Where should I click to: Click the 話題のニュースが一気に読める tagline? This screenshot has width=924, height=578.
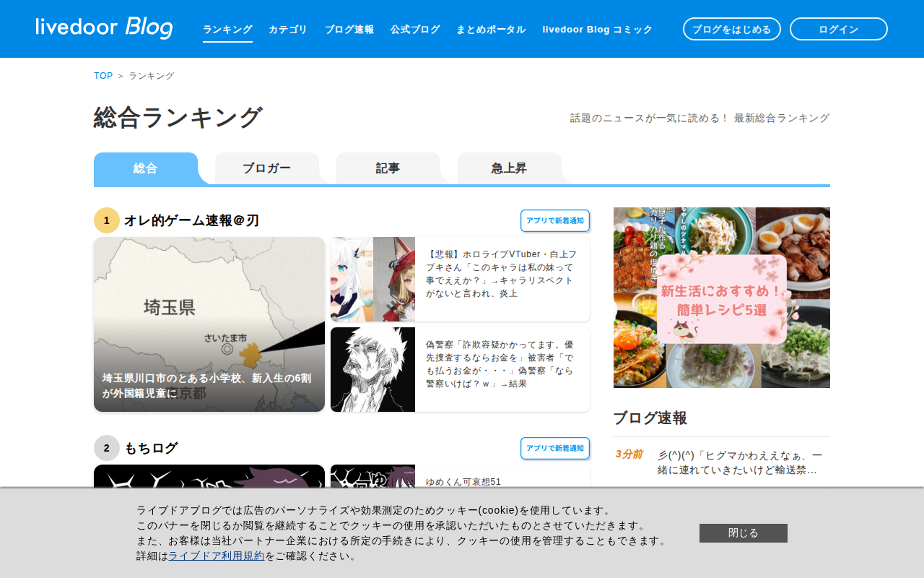(700, 118)
